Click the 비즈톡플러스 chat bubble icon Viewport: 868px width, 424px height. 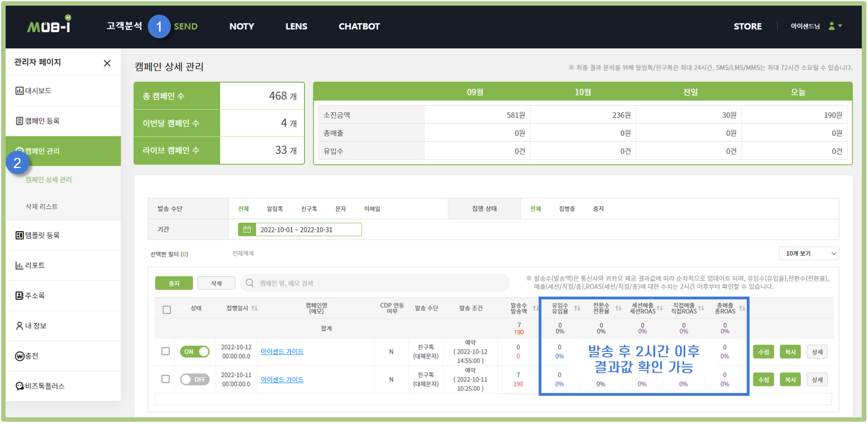[x=19, y=386]
